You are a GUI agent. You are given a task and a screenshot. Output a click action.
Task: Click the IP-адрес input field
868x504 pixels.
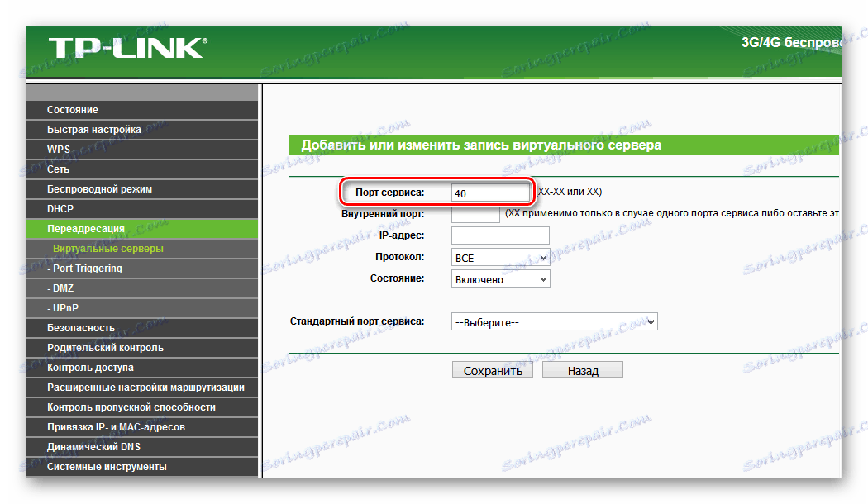(500, 235)
